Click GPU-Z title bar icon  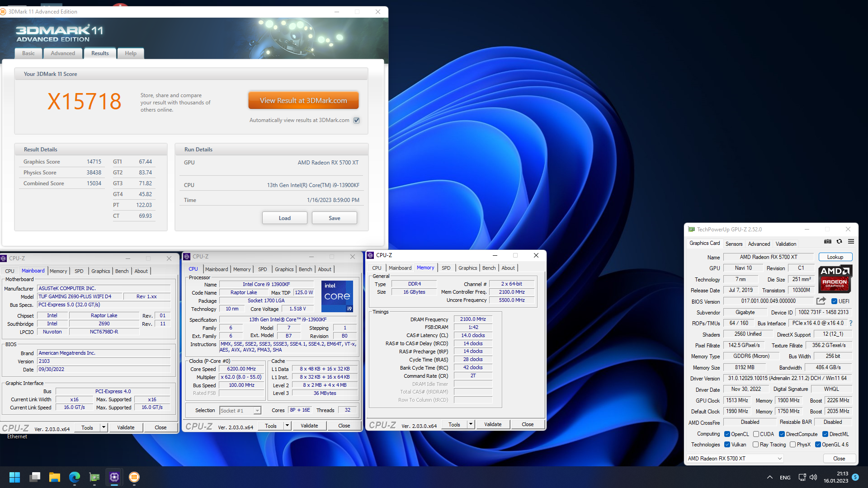pos(691,230)
